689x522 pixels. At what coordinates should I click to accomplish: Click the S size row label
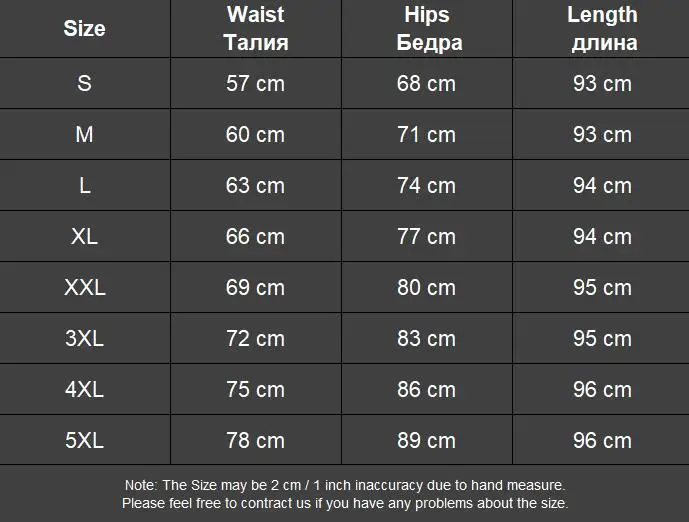[84, 83]
